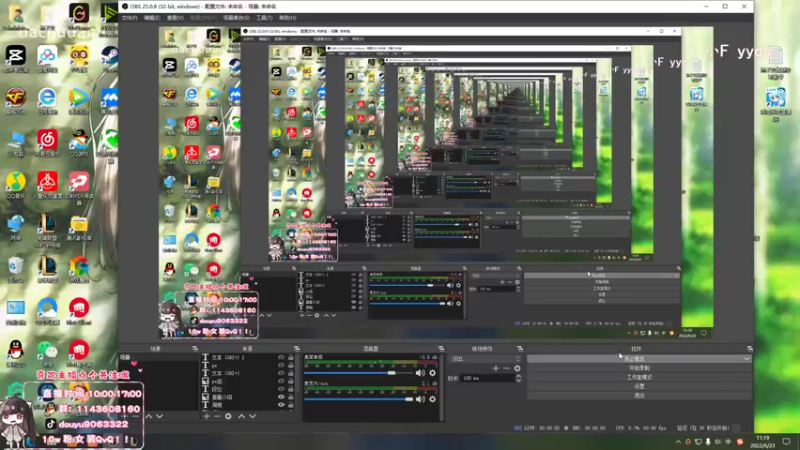Open the 工具(T) menu

click(x=264, y=18)
